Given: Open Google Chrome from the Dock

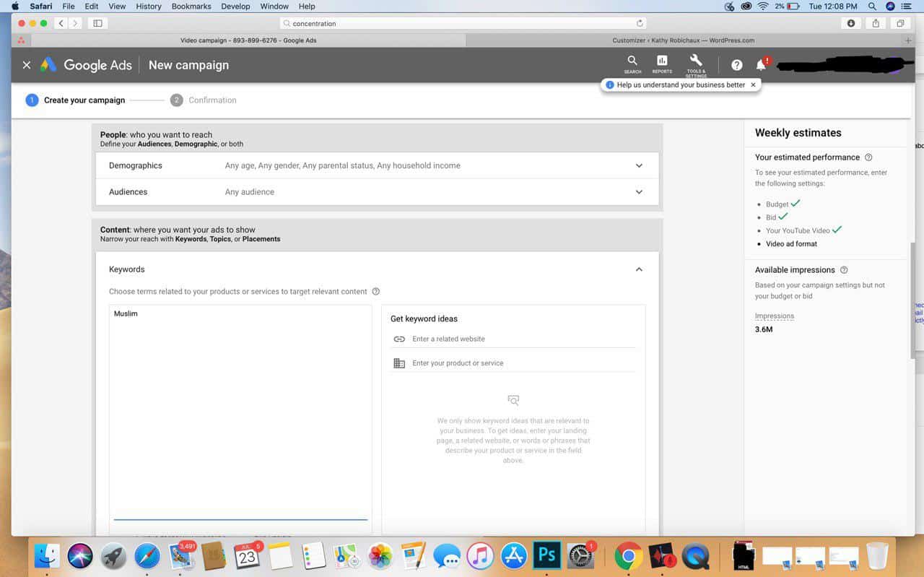Looking at the screenshot, I should [629, 555].
